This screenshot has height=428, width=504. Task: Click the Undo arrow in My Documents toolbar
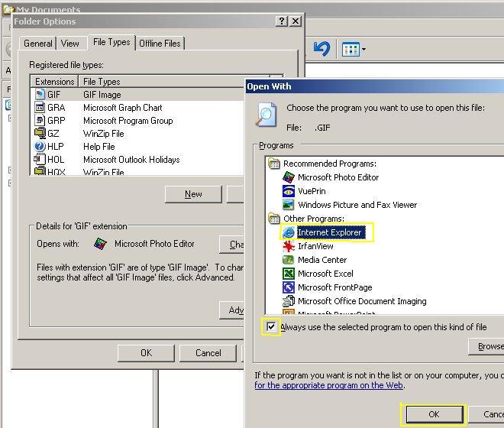coord(321,49)
